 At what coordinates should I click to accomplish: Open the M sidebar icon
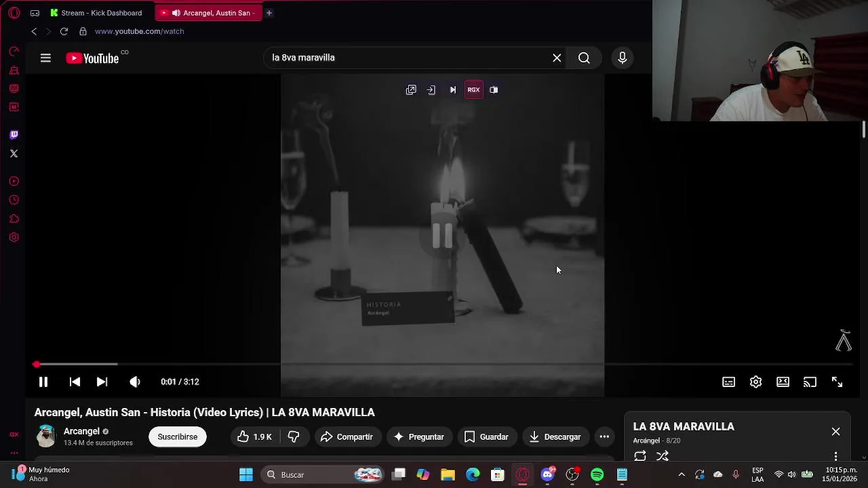click(x=14, y=107)
